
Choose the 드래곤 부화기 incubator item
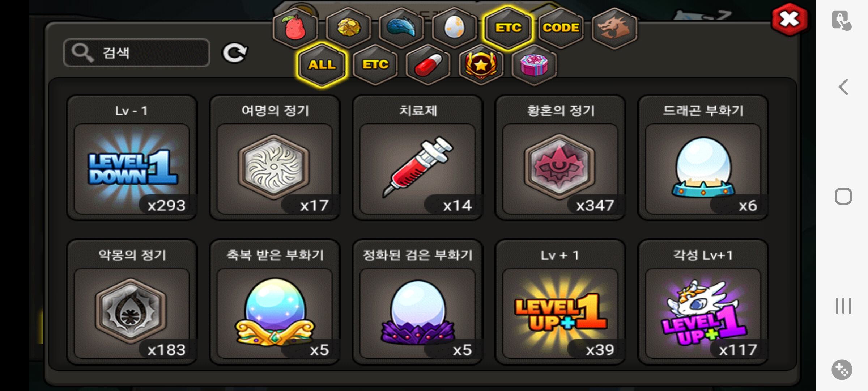tap(703, 157)
